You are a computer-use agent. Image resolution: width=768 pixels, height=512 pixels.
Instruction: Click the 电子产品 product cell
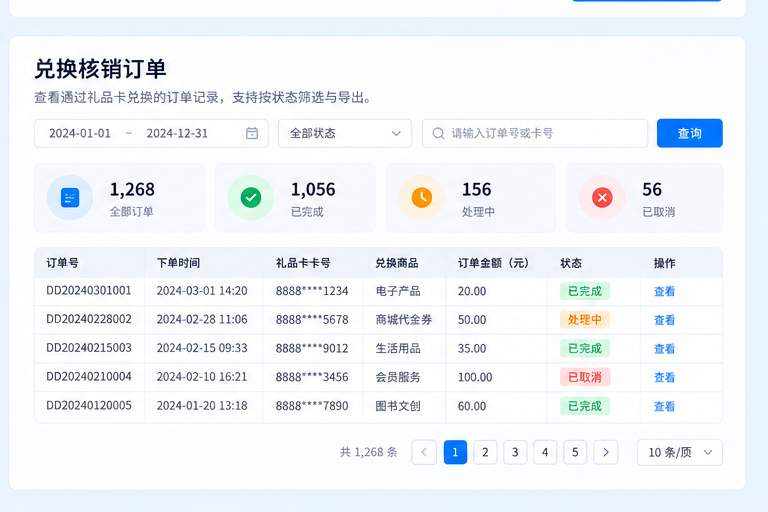point(398,291)
